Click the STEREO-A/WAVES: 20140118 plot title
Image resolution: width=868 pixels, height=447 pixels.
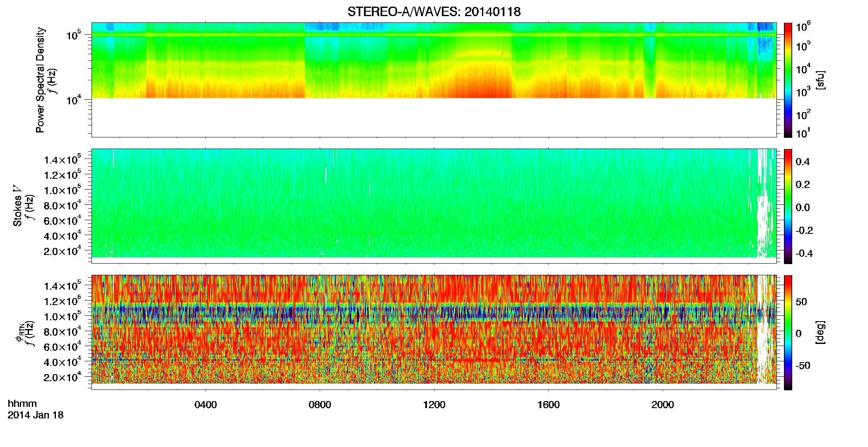click(x=434, y=12)
